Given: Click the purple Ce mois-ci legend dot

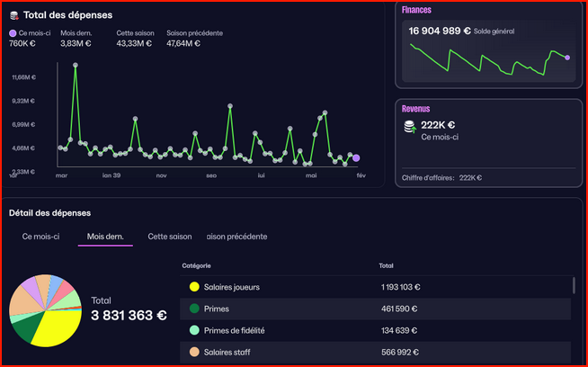Looking at the screenshot, I should [x=13, y=33].
